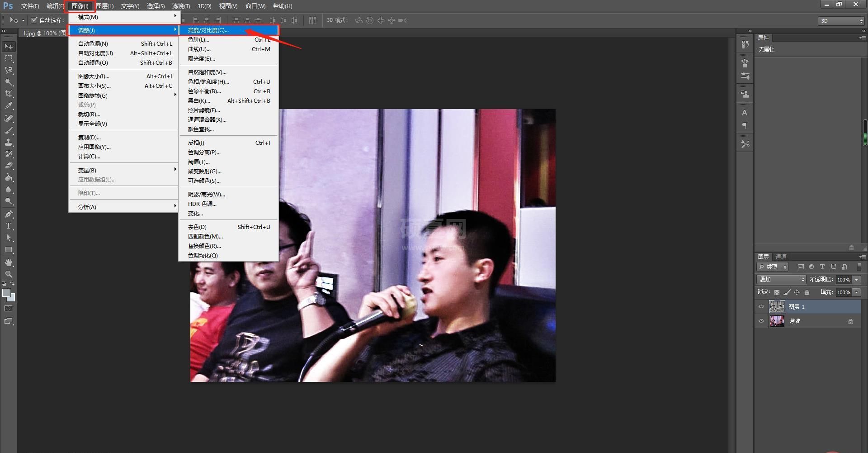868x453 pixels.
Task: Change screen mode icon
Action: point(9,321)
